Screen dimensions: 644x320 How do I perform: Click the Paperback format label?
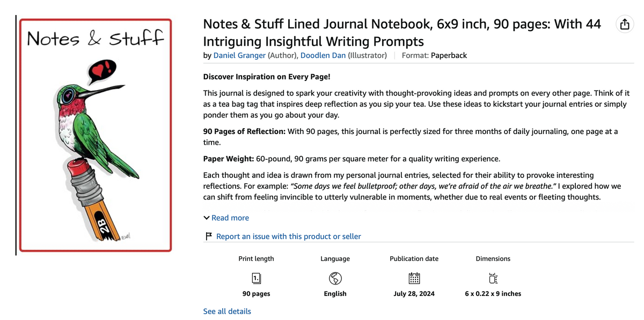(x=449, y=55)
